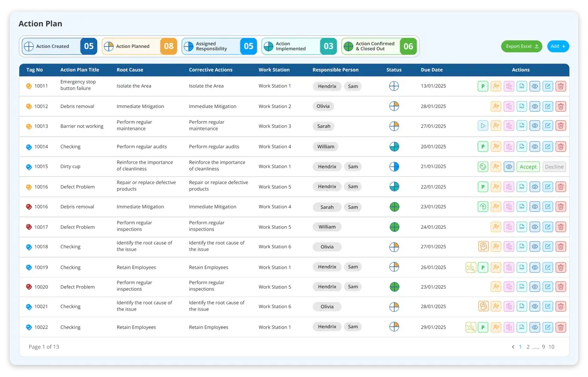Open the workflow branch icon on row 10014

coord(509,146)
